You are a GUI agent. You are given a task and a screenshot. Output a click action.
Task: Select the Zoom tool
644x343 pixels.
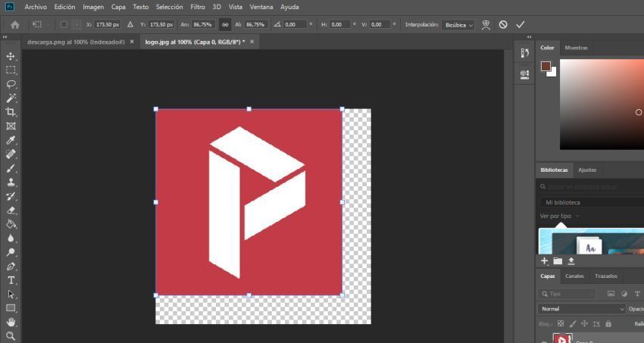11,336
